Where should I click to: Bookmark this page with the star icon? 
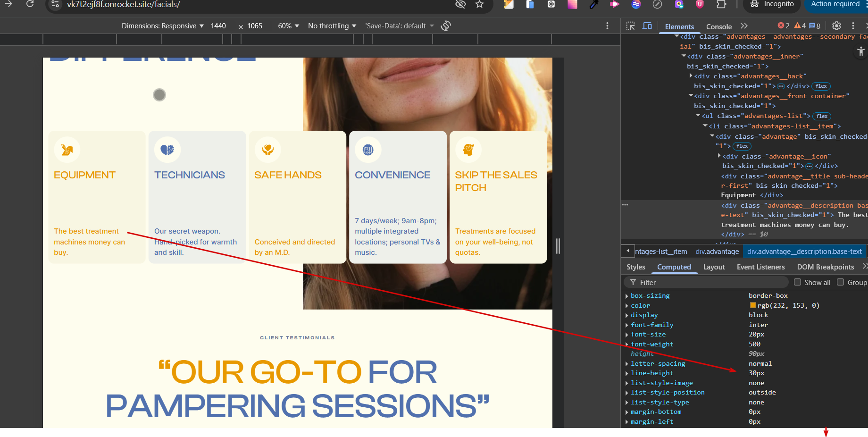[480, 4]
